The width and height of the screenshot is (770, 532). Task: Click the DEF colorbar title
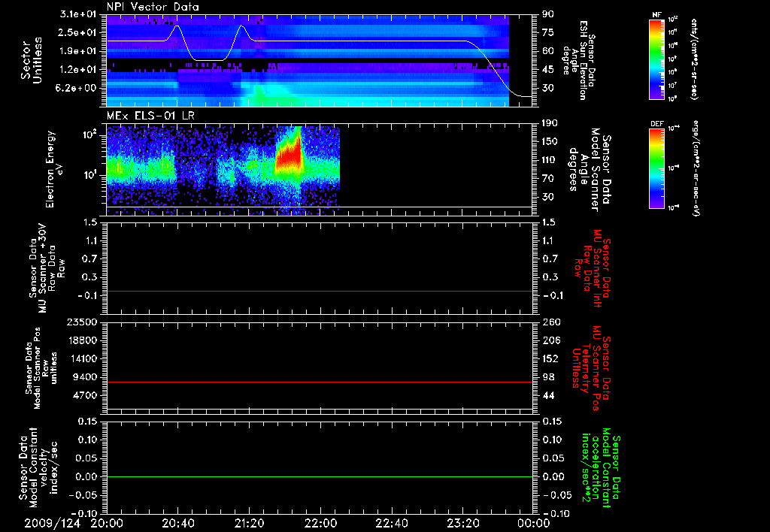pyautogui.click(x=657, y=124)
